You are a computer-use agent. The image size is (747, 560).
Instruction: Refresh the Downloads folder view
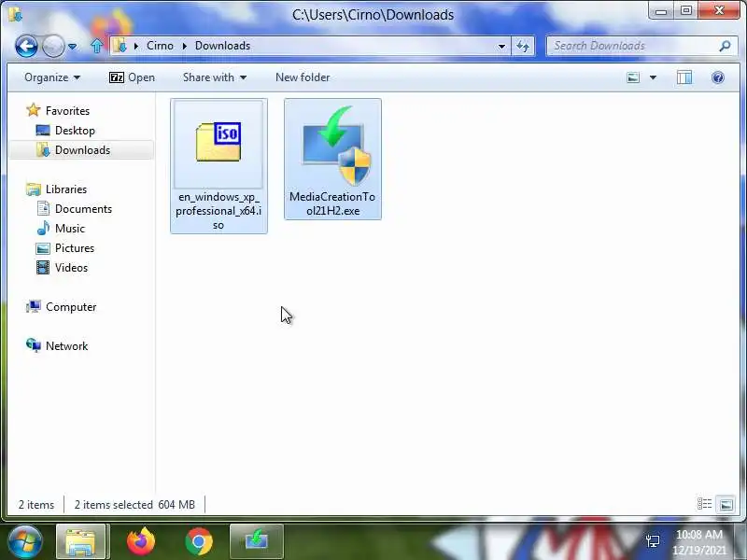coord(523,46)
